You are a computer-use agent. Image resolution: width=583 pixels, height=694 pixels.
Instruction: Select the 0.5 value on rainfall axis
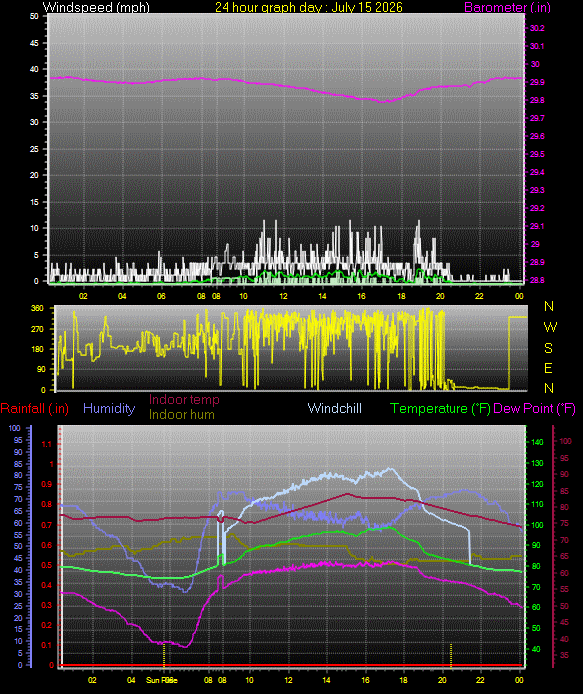(47, 566)
